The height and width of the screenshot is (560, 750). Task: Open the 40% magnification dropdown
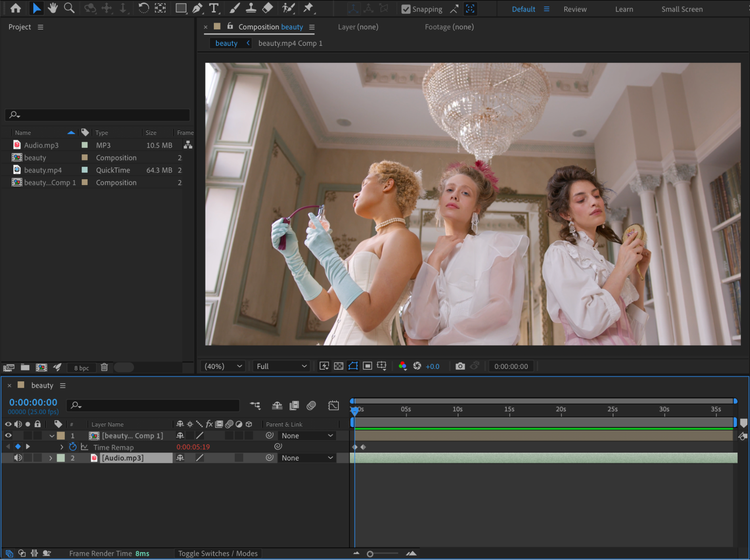click(x=223, y=366)
